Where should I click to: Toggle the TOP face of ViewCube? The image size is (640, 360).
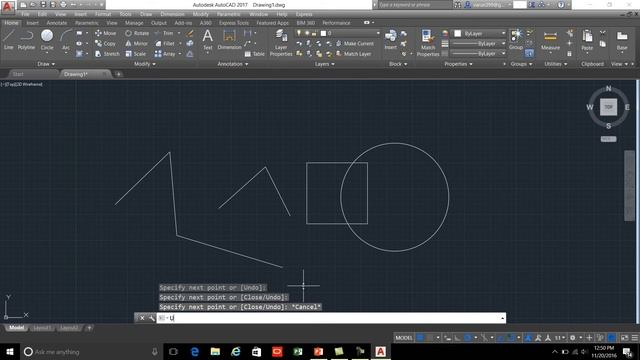coord(608,107)
